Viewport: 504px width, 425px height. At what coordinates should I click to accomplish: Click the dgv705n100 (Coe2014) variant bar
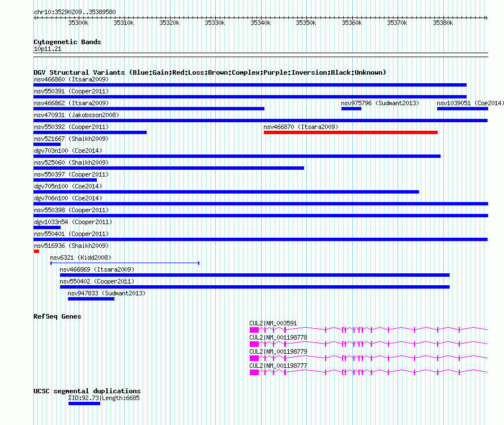[226, 192]
